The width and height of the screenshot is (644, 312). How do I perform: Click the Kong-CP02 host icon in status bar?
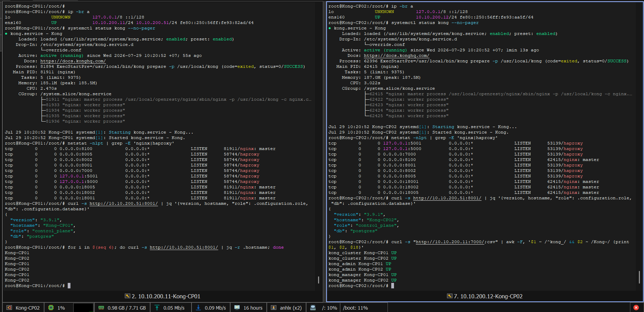pos(9,308)
